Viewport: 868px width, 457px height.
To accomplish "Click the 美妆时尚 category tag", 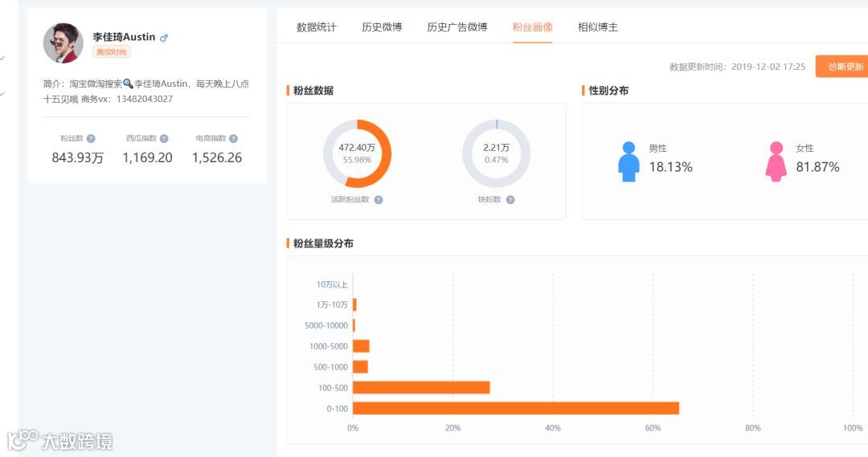I will tap(111, 52).
